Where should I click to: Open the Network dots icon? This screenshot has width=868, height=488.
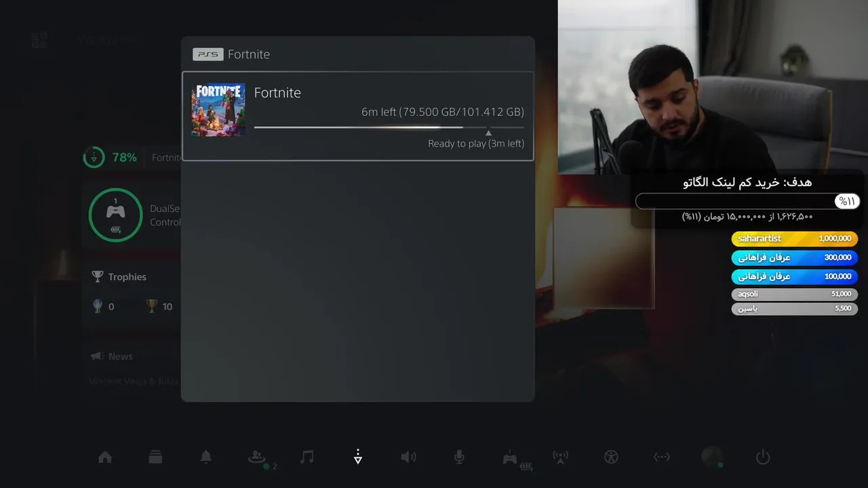coord(662,457)
